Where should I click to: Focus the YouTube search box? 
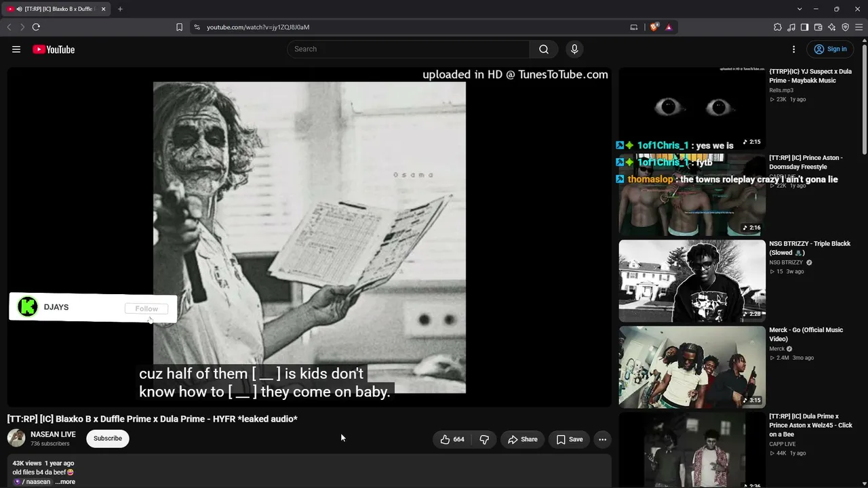click(x=408, y=49)
